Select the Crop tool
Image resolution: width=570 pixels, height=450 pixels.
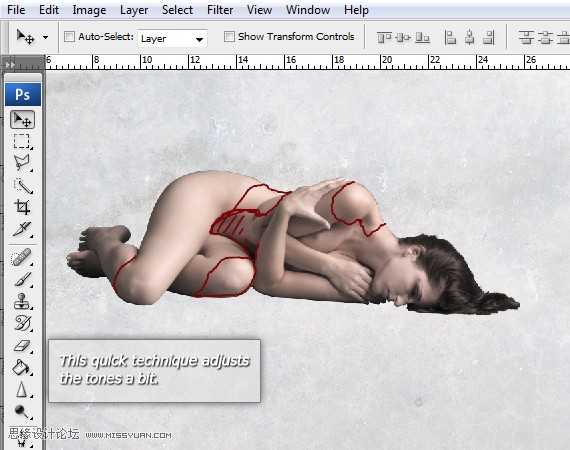coord(22,207)
